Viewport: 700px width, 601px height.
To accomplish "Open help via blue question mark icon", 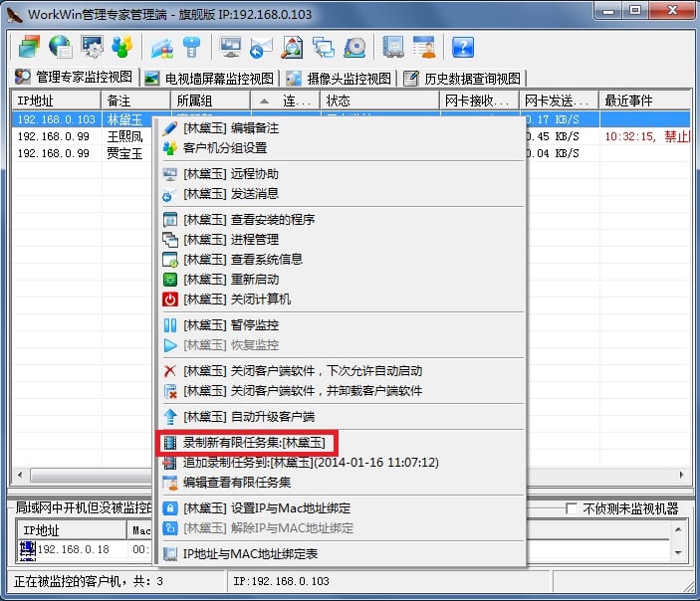I will 463,48.
